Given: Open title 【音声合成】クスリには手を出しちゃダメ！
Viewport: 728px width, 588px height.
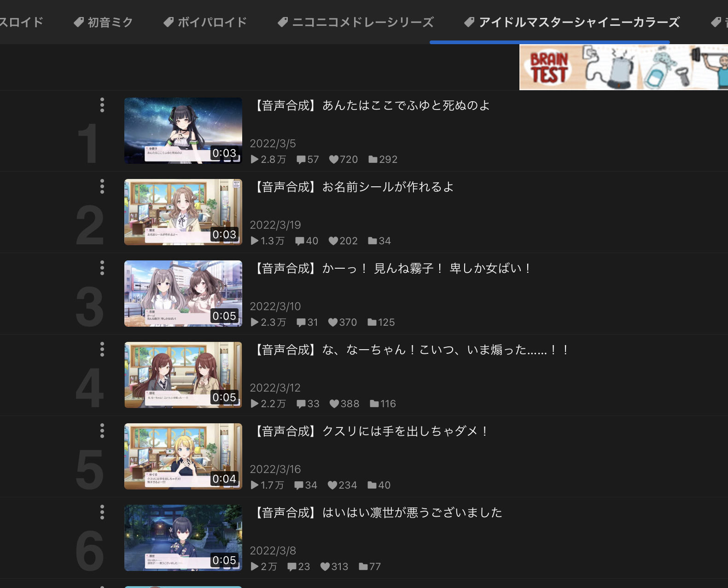Looking at the screenshot, I should 371,431.
